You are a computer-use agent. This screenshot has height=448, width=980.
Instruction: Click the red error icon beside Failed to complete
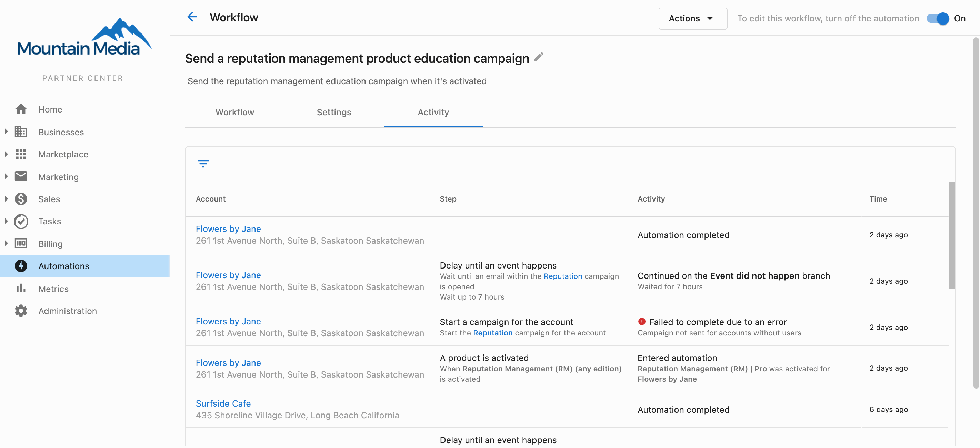tap(642, 322)
